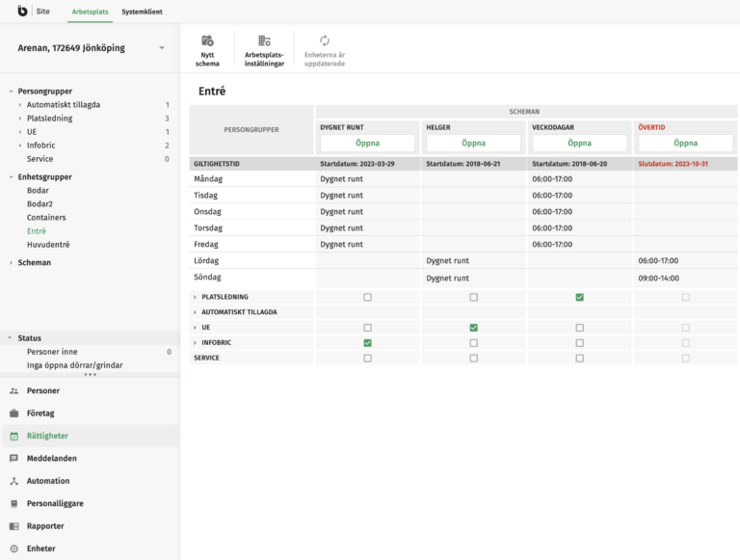The width and height of the screenshot is (740, 560).
Task: Open Arbetsplatsinställningar toolbar icon
Action: point(264,41)
